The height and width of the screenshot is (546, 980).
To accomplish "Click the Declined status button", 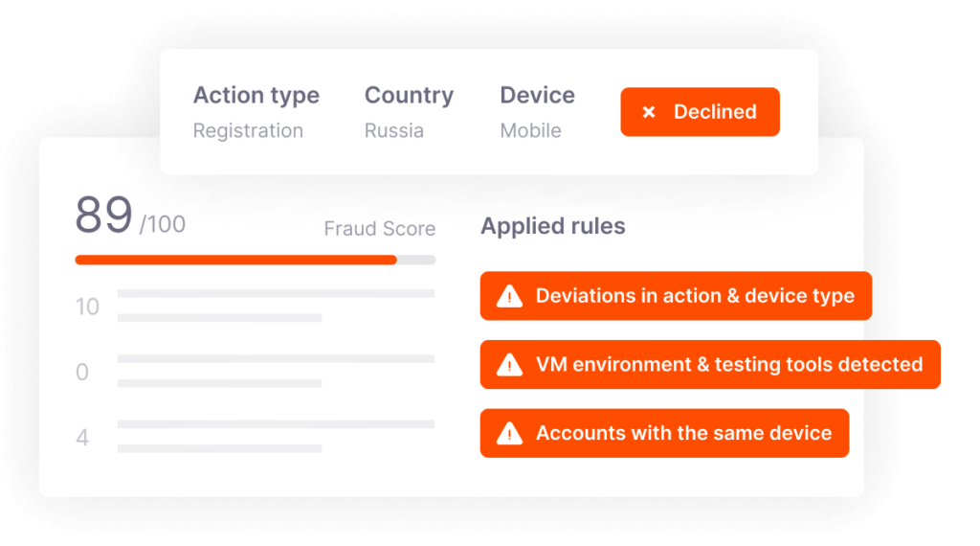I will point(700,112).
